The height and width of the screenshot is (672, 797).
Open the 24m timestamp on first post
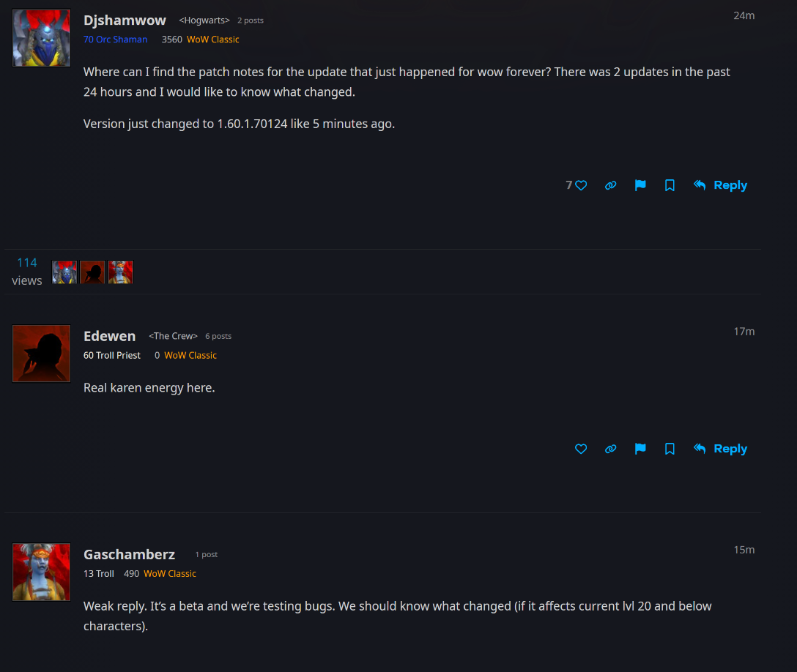(x=744, y=16)
